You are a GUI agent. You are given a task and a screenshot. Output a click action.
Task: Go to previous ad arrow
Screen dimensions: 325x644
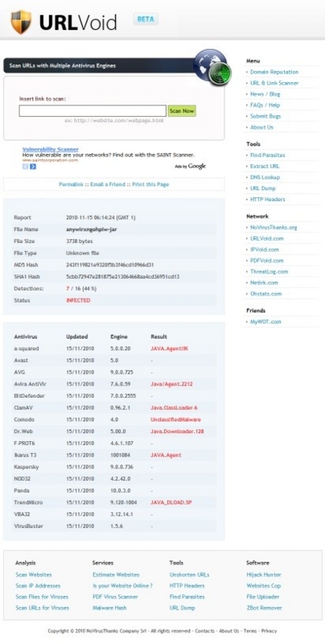point(26,167)
